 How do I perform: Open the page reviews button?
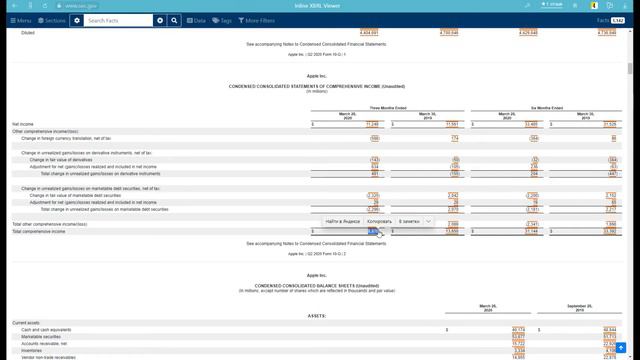[552, 5]
